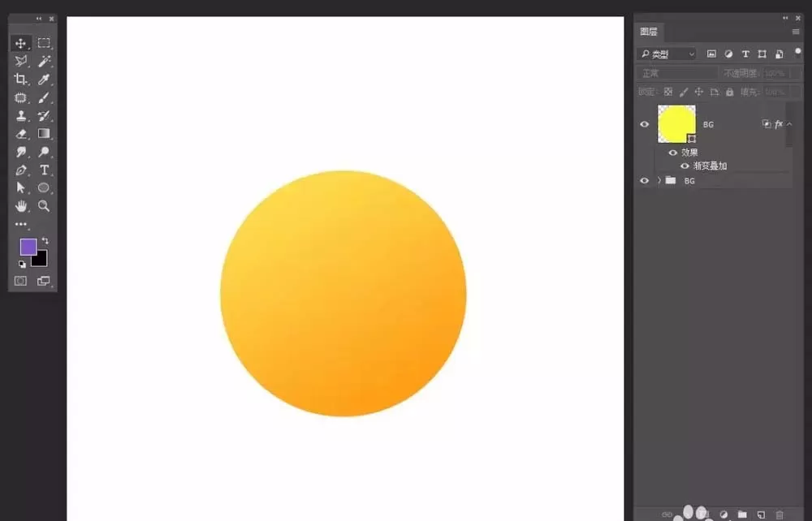Select the Dodge tool
Image resolution: width=812 pixels, height=521 pixels.
coord(44,152)
